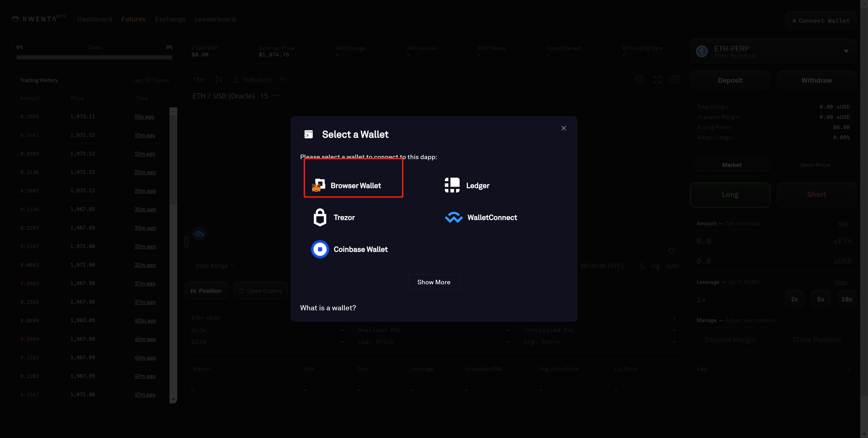Viewport: 868px width, 438px height.
Task: Take chart snapshot with camera icon
Action: (x=675, y=80)
